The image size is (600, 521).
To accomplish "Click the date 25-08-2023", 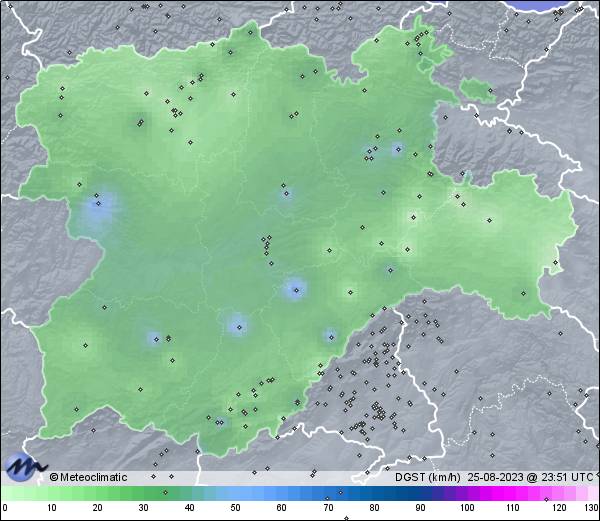I will pyautogui.click(x=496, y=477).
